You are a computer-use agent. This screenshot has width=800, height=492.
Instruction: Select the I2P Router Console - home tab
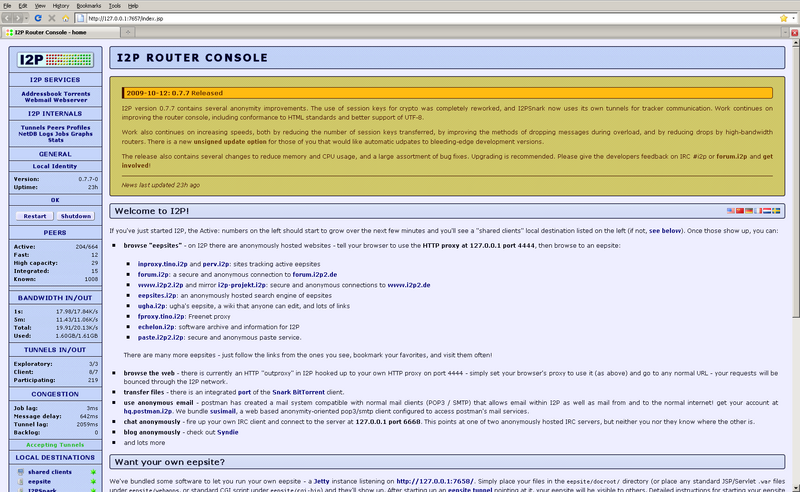coord(61,32)
